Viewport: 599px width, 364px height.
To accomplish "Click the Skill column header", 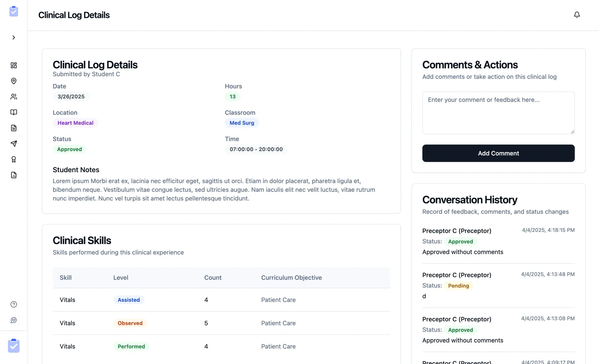I will (66, 278).
